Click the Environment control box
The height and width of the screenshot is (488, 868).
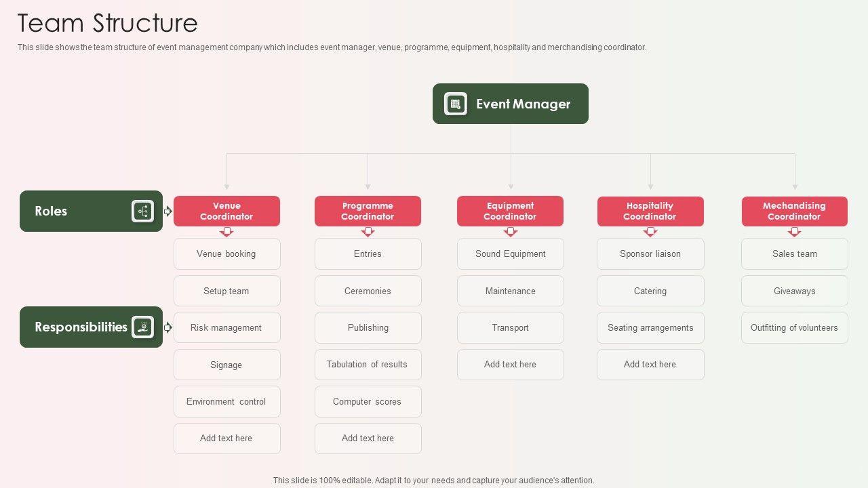[x=226, y=401]
